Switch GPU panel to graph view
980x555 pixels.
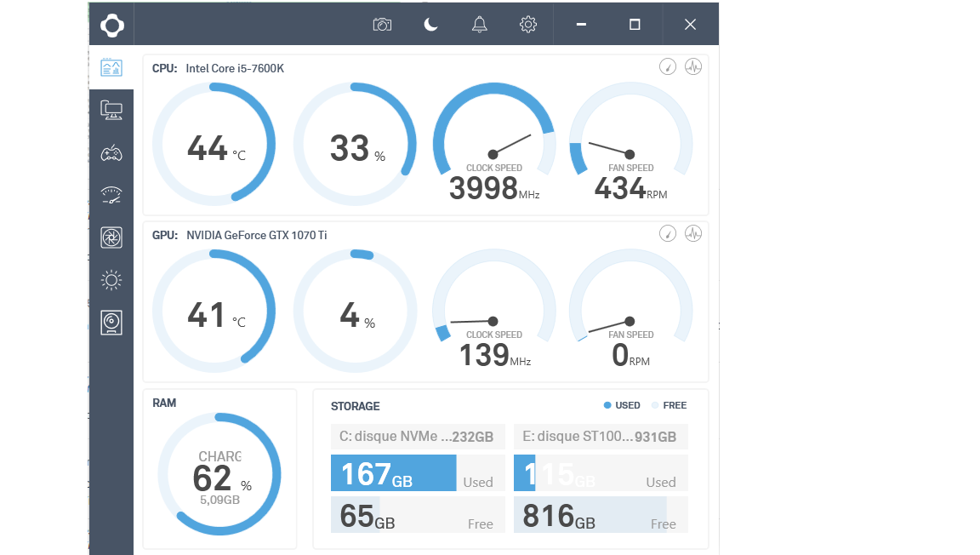coord(693,233)
